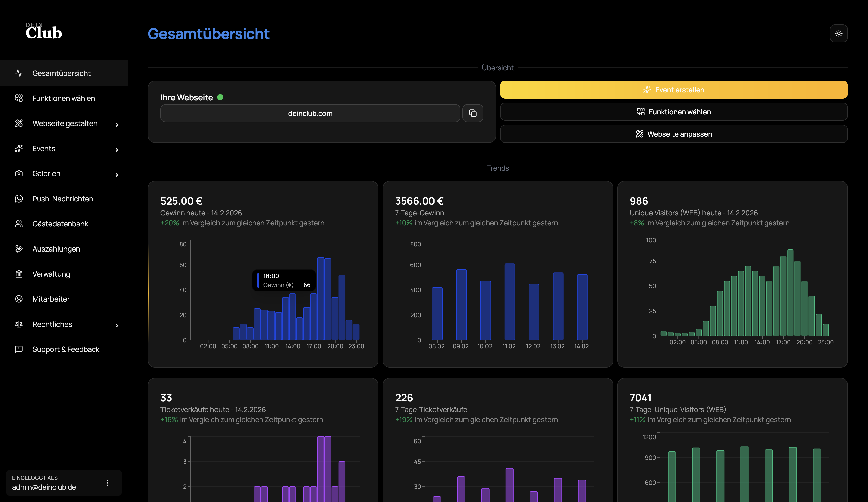Open Funktionen wählen sidebar entry

pyautogui.click(x=64, y=98)
